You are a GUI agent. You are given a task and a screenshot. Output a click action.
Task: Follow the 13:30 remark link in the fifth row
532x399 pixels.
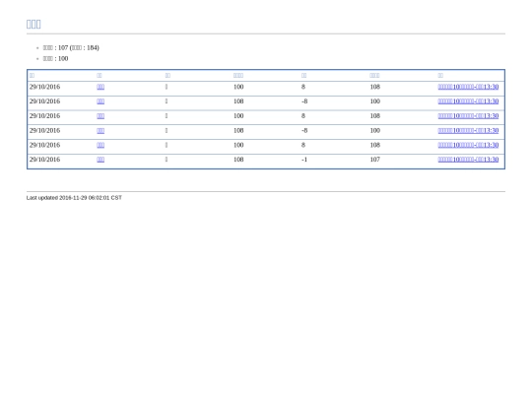[x=468, y=145]
